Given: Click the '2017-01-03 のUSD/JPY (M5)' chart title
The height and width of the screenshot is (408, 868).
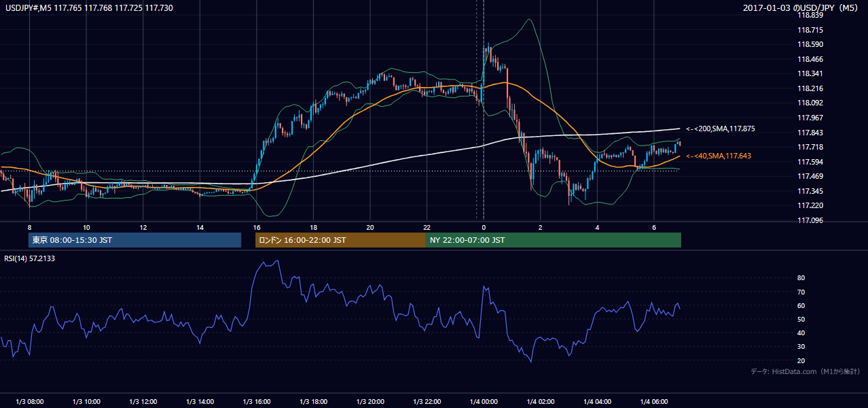Looking at the screenshot, I should pos(801,8).
